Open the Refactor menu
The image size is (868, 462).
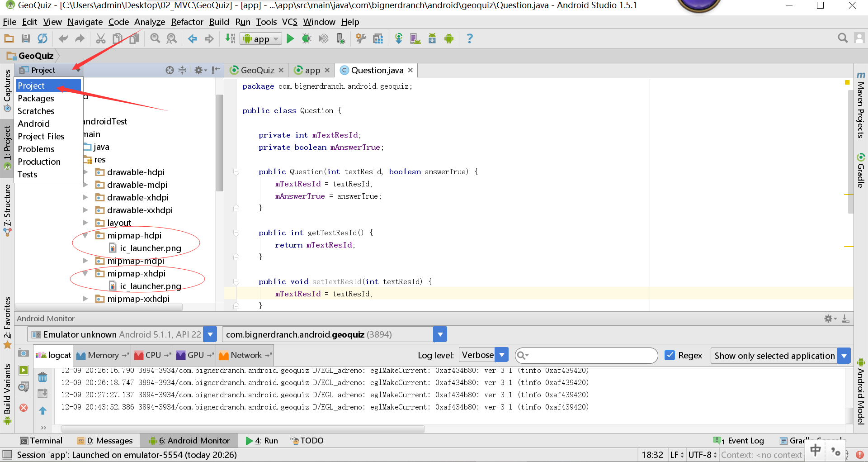pyautogui.click(x=187, y=22)
